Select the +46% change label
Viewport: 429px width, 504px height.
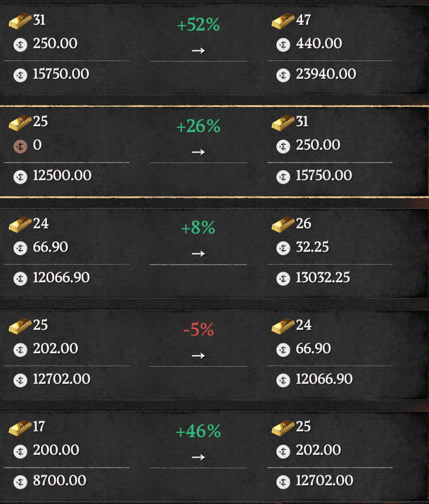[x=198, y=432]
